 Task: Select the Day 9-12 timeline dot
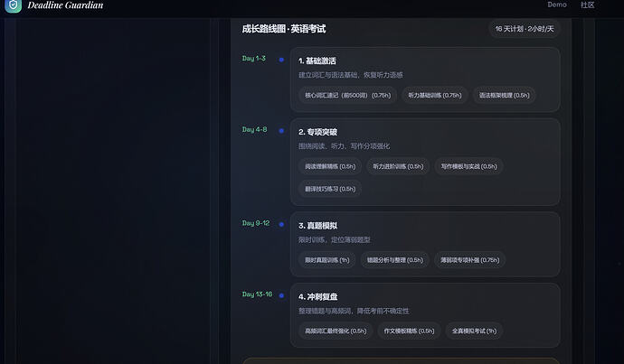[281, 225]
